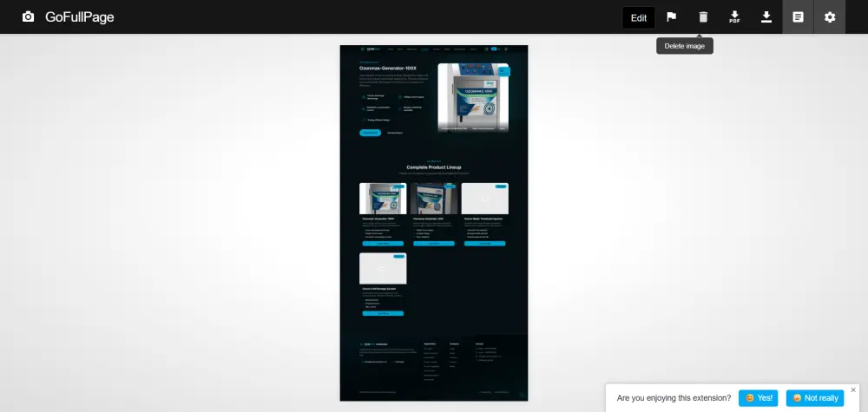Viewport: 868px width, 412px height.
Task: Answer Yes! to the extension survey
Action: (x=758, y=398)
